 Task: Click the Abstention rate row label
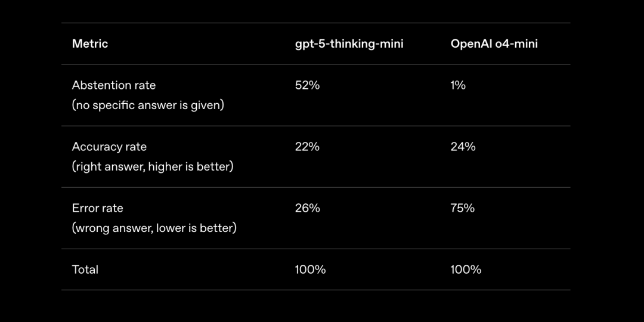click(x=114, y=85)
